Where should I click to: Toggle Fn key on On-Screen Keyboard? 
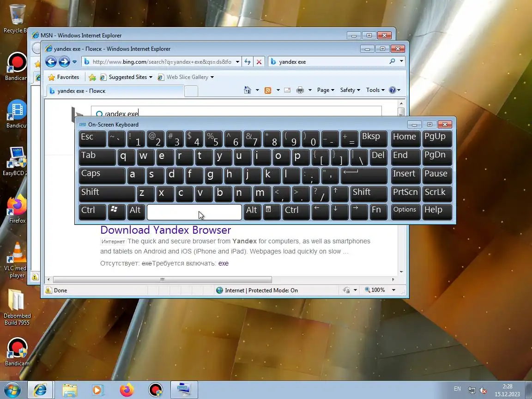(x=378, y=212)
